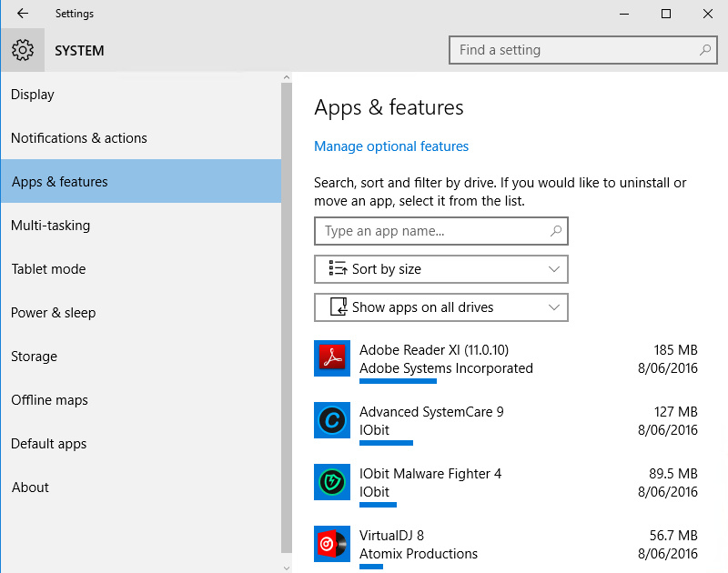Click Adobe Systems Incorporated publisher text

(x=446, y=368)
